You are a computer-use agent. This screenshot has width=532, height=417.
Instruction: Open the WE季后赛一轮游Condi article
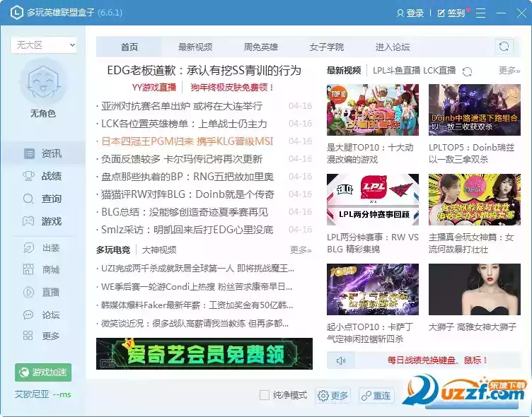(197, 287)
